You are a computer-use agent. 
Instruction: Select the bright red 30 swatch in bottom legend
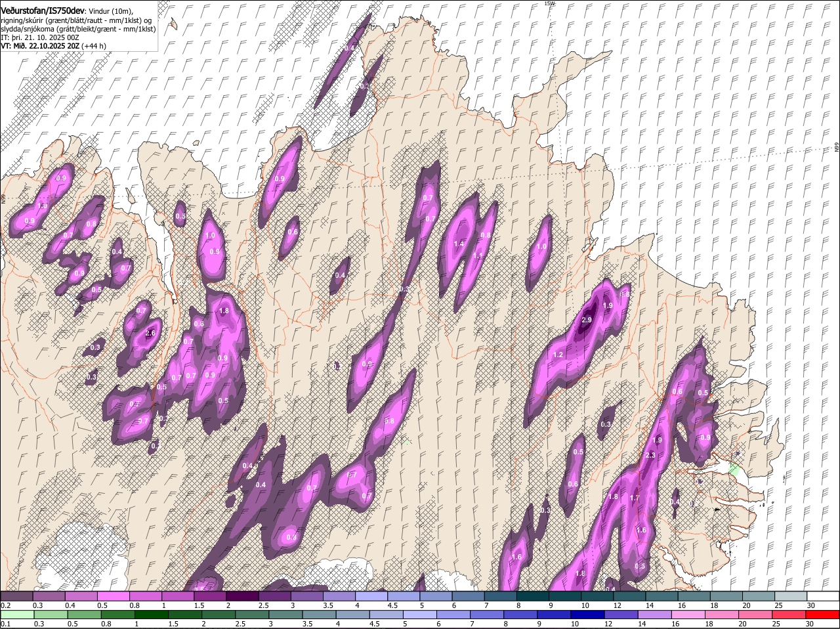[x=824, y=615]
